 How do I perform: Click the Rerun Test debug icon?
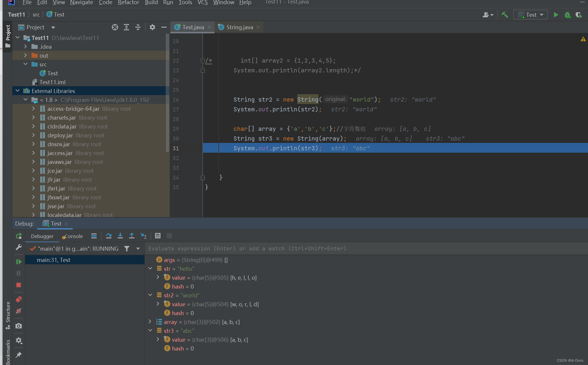pyautogui.click(x=19, y=236)
